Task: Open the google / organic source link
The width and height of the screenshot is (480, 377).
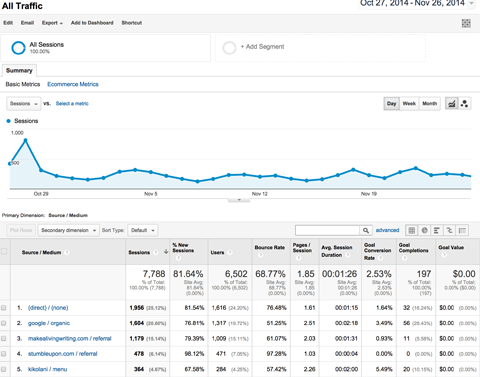Action: tap(49, 323)
